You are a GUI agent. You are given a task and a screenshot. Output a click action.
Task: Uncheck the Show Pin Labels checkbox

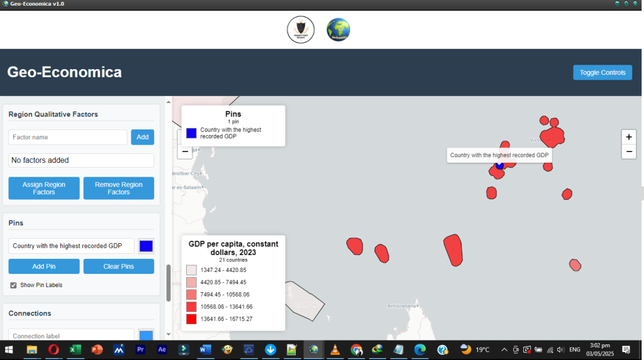tap(14, 285)
